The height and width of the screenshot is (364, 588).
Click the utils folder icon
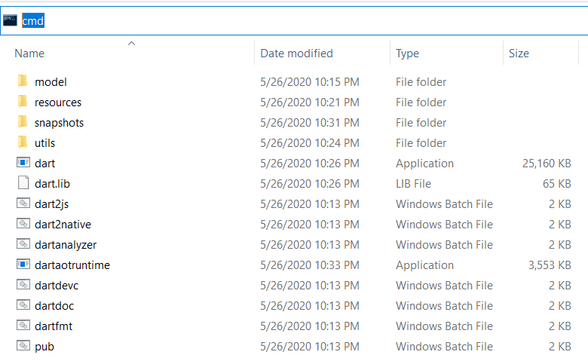23,143
